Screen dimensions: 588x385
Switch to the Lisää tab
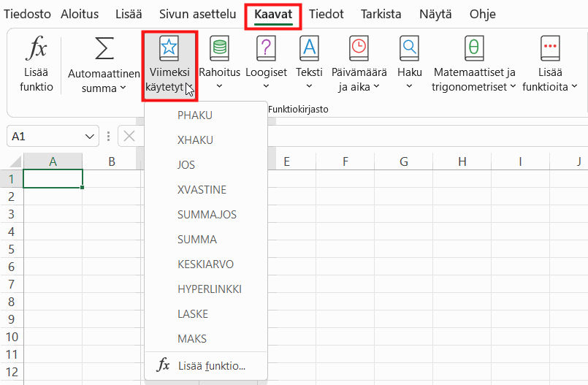[x=129, y=14]
